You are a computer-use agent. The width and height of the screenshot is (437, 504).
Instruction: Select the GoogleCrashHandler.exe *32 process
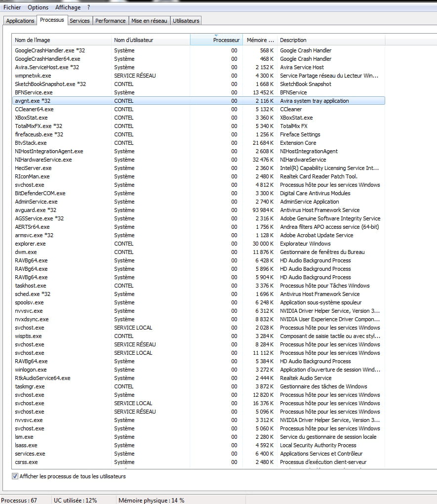[x=199, y=50]
